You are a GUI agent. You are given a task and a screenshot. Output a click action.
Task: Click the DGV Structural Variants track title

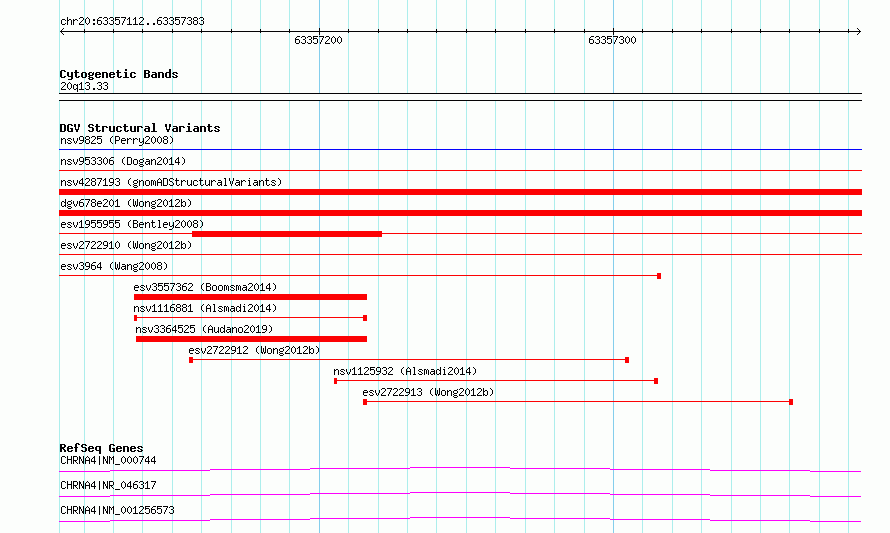coord(140,128)
